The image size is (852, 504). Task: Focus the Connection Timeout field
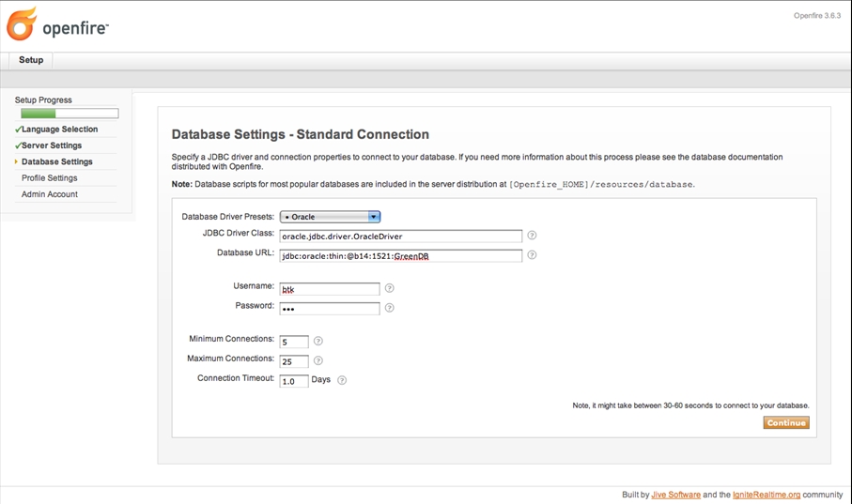(294, 381)
